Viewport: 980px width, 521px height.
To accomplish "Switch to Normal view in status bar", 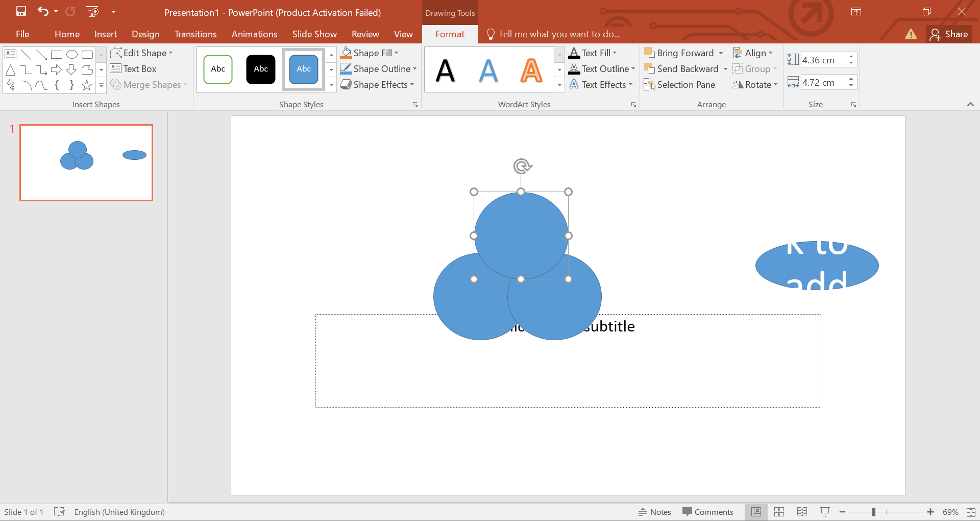I will coord(756,512).
